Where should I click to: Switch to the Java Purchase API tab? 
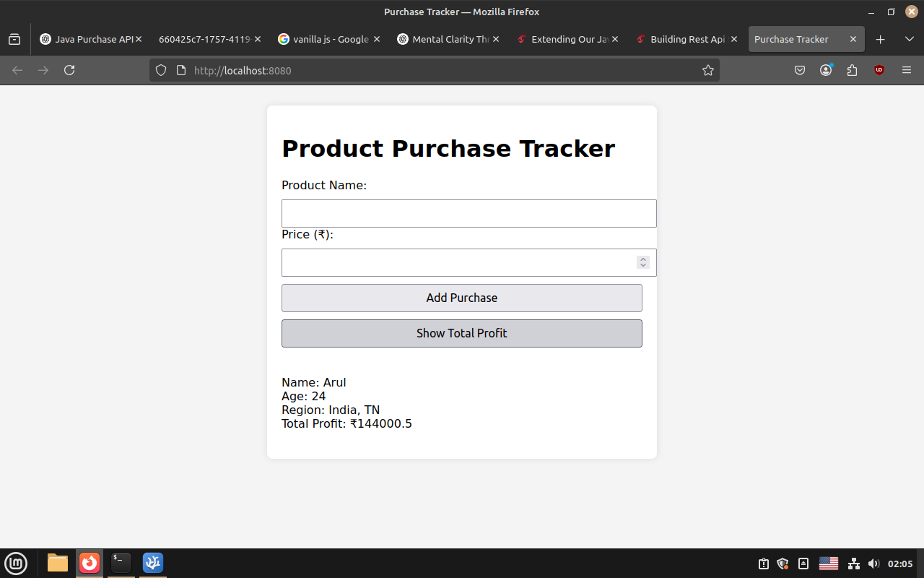[87, 39]
